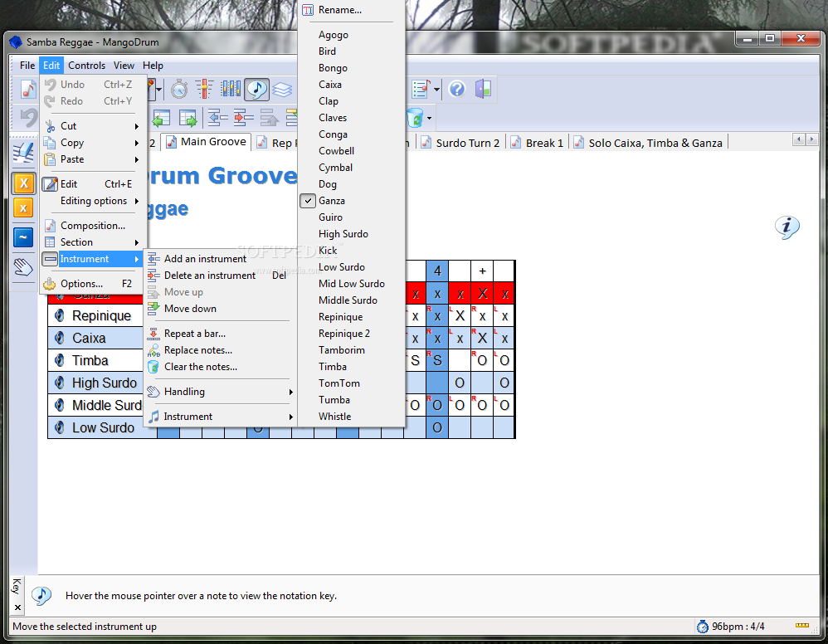Open the View menu

(x=124, y=66)
